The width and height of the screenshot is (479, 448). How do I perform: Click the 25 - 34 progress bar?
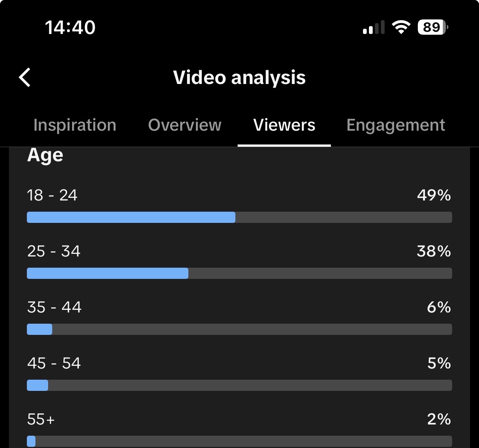239,273
